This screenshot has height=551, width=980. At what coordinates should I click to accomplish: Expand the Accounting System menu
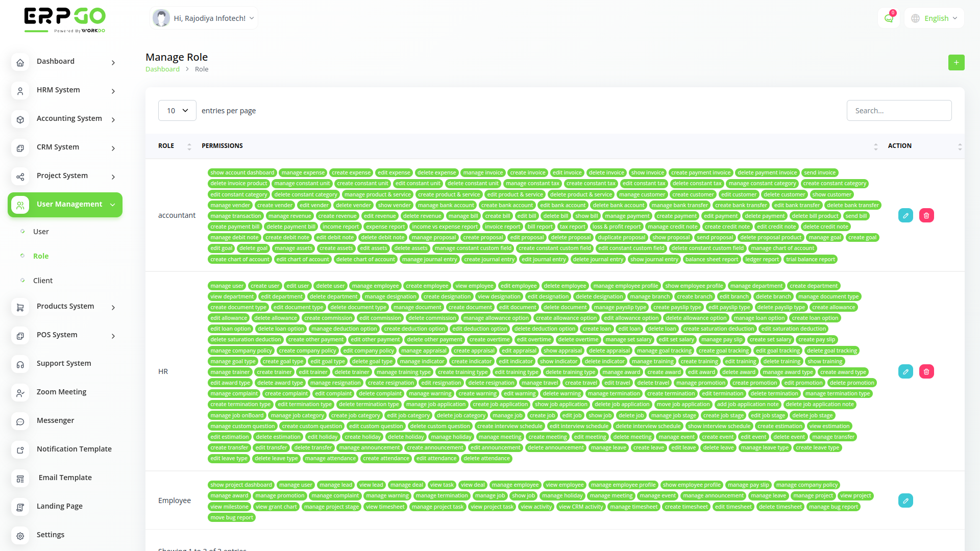pos(69,118)
